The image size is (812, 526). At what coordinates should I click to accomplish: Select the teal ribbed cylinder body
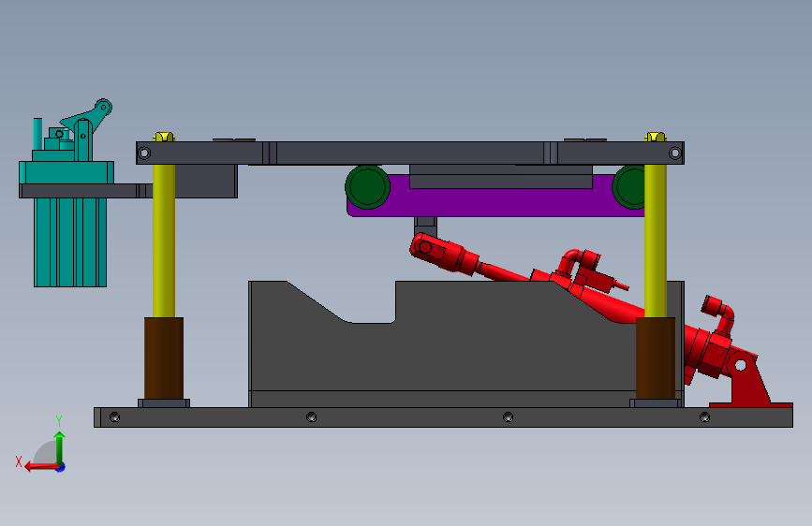(x=70, y=242)
